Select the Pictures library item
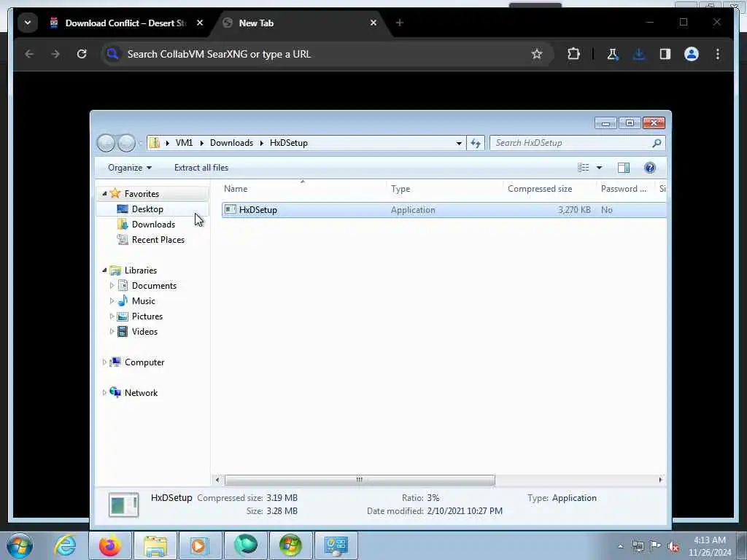The image size is (747, 560). coord(147,316)
